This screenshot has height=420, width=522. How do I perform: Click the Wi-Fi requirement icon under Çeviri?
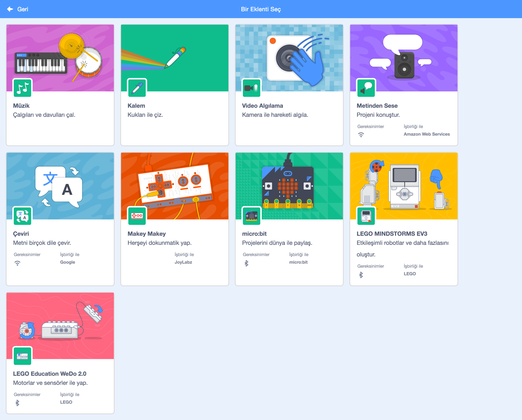(x=17, y=263)
